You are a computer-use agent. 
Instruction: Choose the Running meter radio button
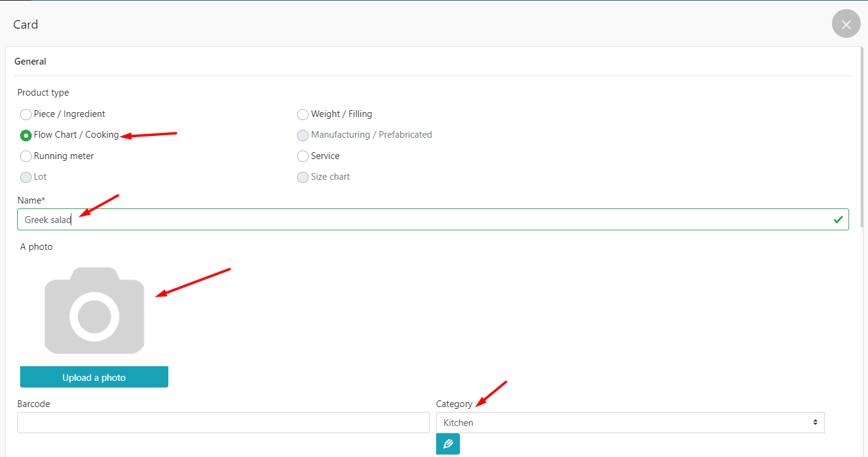click(26, 157)
